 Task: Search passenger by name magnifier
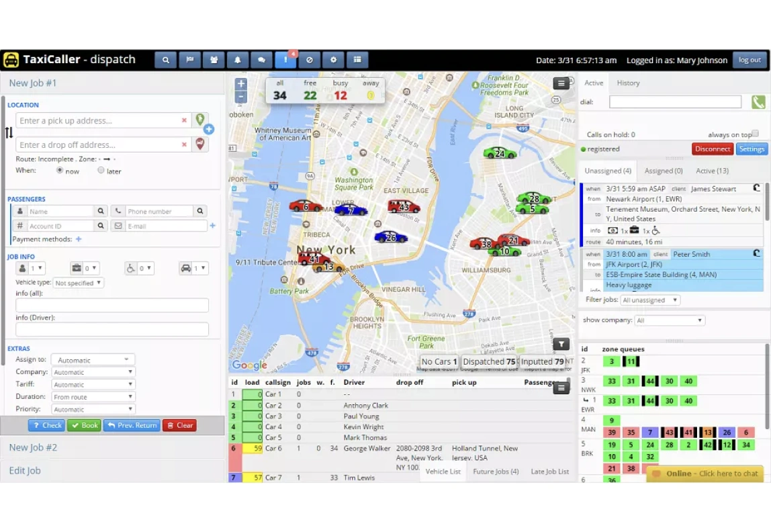[x=101, y=211]
